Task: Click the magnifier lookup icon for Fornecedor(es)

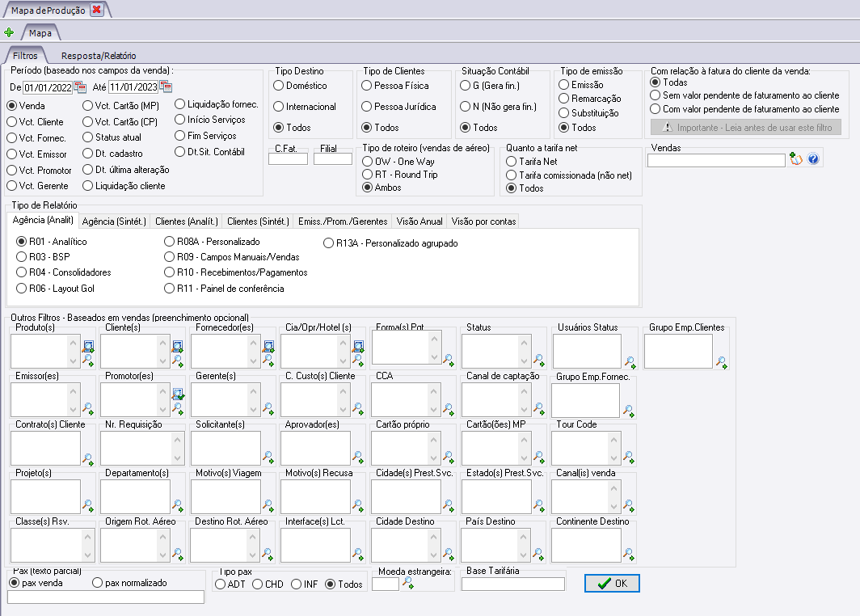Action: (x=268, y=361)
